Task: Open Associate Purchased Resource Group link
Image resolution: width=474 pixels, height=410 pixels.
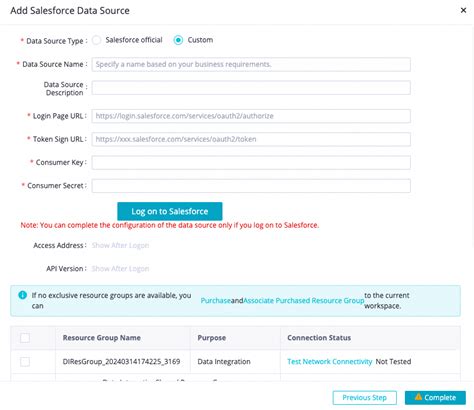Action: click(304, 301)
